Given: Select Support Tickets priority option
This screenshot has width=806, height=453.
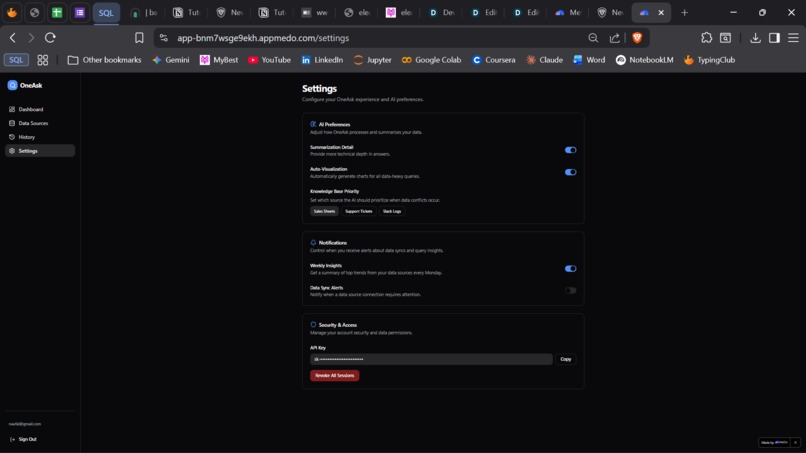Looking at the screenshot, I should (x=359, y=211).
